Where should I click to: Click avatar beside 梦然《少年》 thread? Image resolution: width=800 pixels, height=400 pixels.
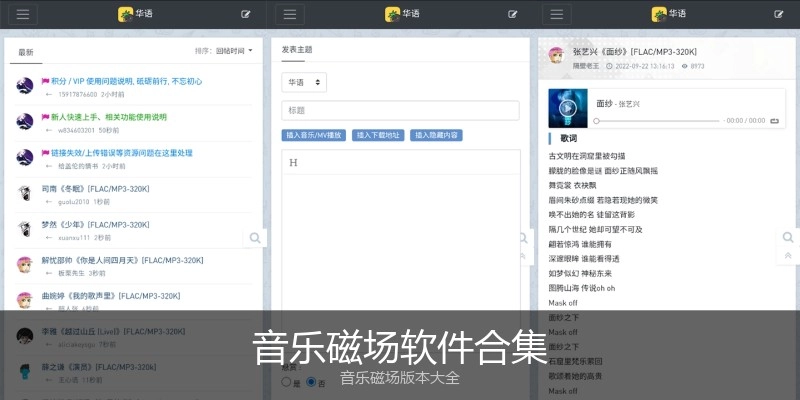[x=24, y=229]
